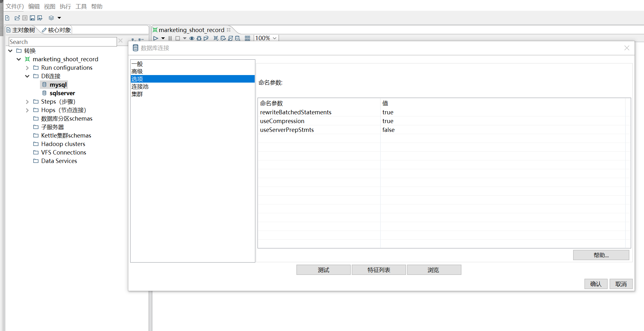Click the useCompression value cell
The image size is (644, 331).
[388, 121]
